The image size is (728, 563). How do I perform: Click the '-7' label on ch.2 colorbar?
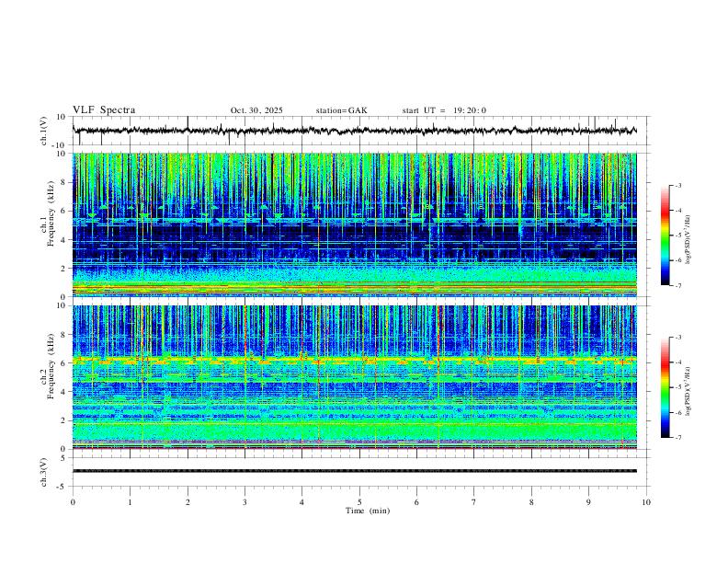[x=677, y=437]
